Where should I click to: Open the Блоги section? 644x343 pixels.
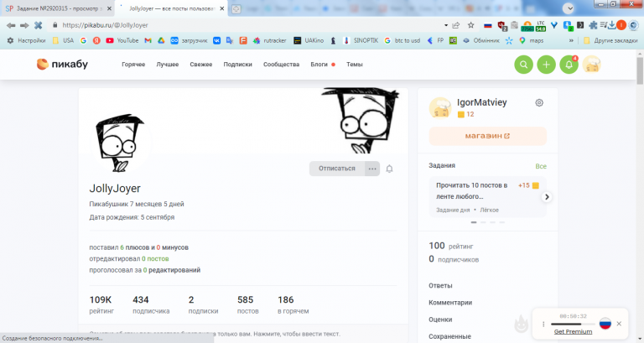tap(319, 65)
